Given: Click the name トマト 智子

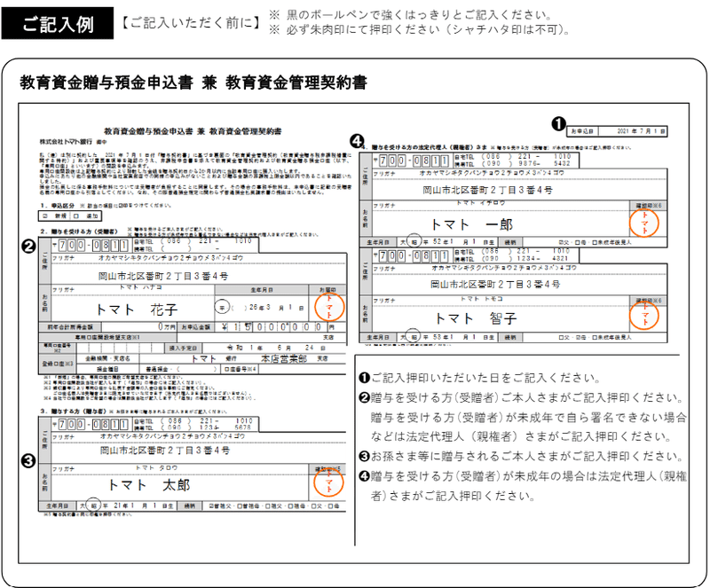Looking at the screenshot, I should [x=476, y=318].
